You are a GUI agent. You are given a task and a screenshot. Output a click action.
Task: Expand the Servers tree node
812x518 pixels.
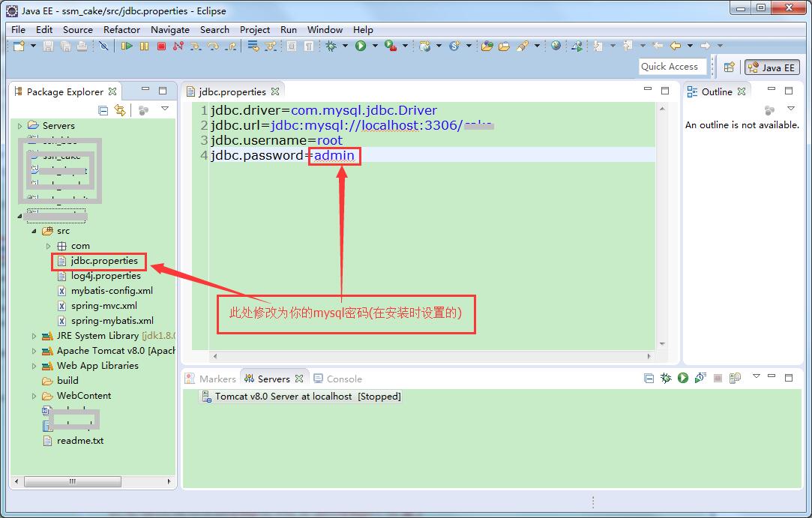tap(19, 125)
